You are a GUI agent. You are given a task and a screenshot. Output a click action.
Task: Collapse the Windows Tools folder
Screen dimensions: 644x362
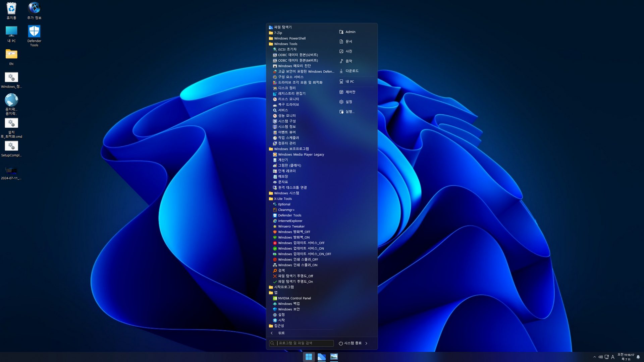(x=285, y=44)
